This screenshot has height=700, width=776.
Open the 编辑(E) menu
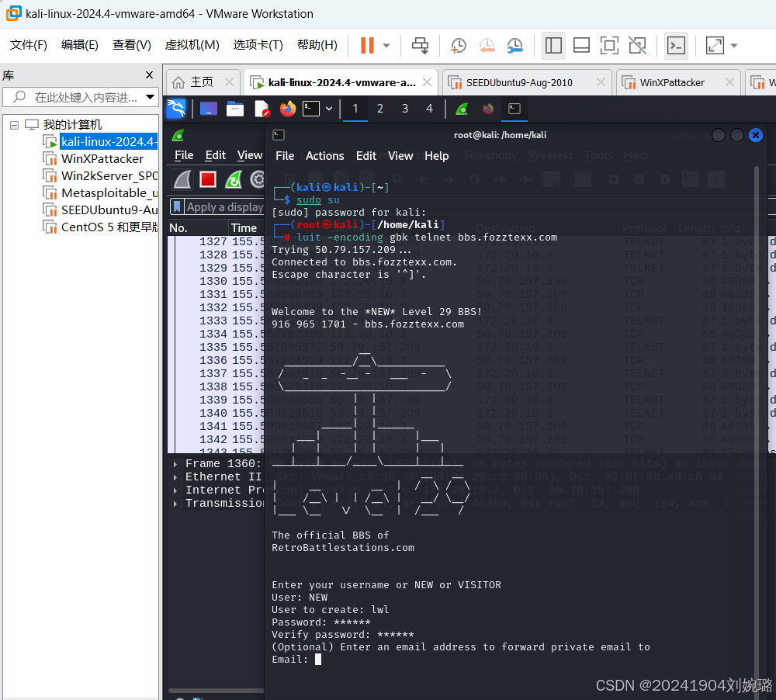pos(80,45)
